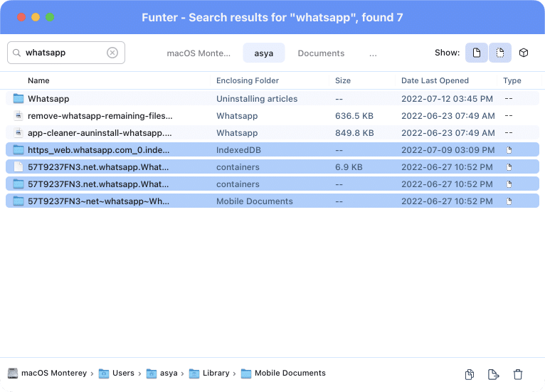The height and width of the screenshot is (392, 545).
Task: Click the 849.8 KB size cell
Action: tap(354, 133)
